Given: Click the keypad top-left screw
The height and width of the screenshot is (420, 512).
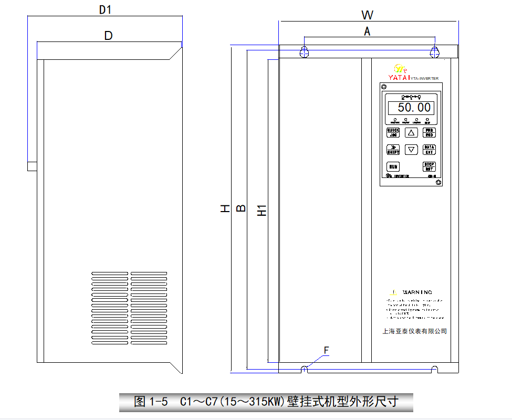Looking at the screenshot, I should 383,87.
